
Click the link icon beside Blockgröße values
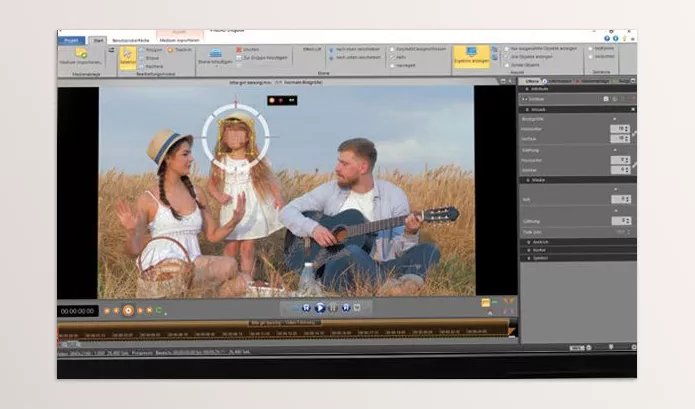point(634,133)
